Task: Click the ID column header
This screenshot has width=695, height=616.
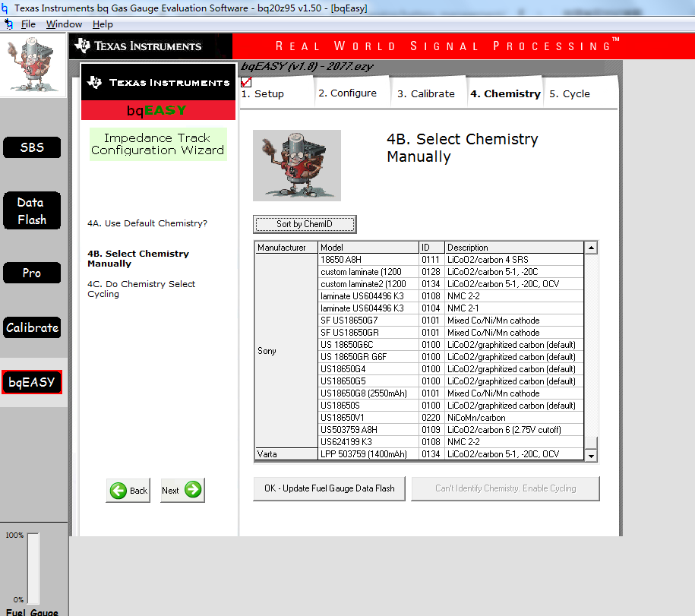Action: (431, 248)
